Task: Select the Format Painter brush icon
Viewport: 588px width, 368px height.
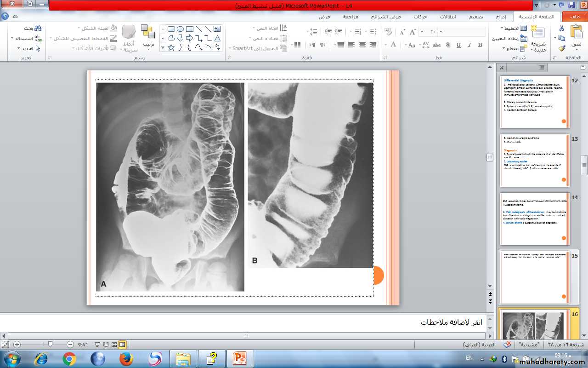Action: (562, 48)
